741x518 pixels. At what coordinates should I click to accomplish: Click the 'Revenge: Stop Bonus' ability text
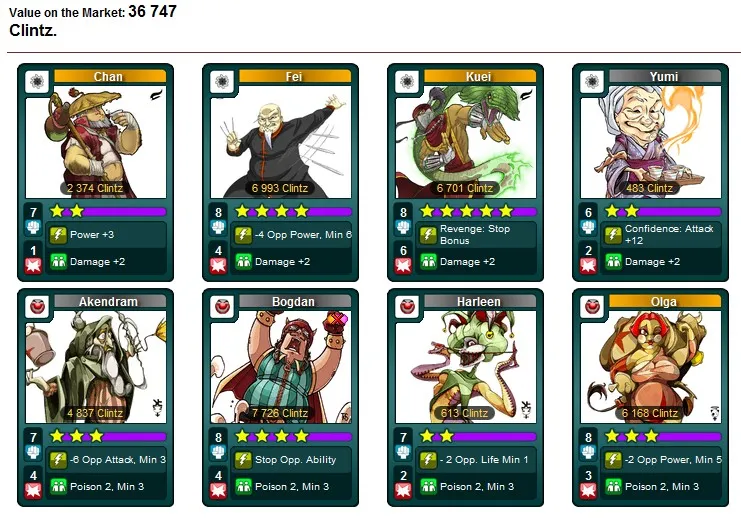click(x=475, y=234)
